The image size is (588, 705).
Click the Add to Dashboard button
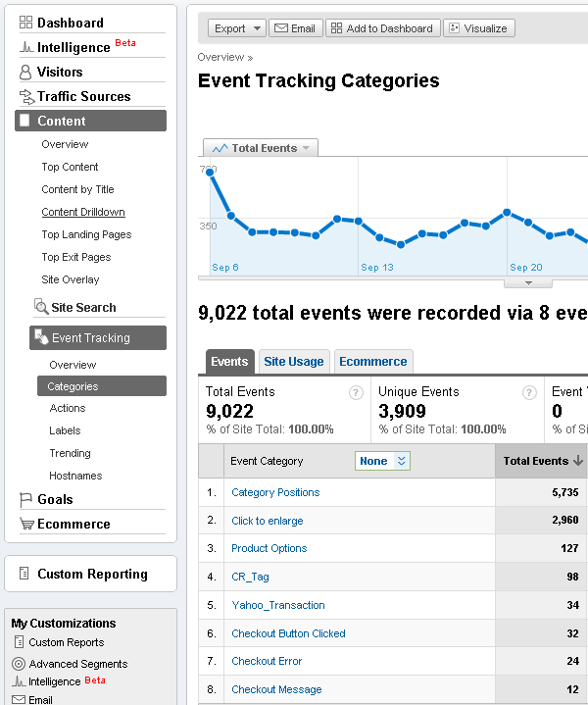(x=382, y=28)
